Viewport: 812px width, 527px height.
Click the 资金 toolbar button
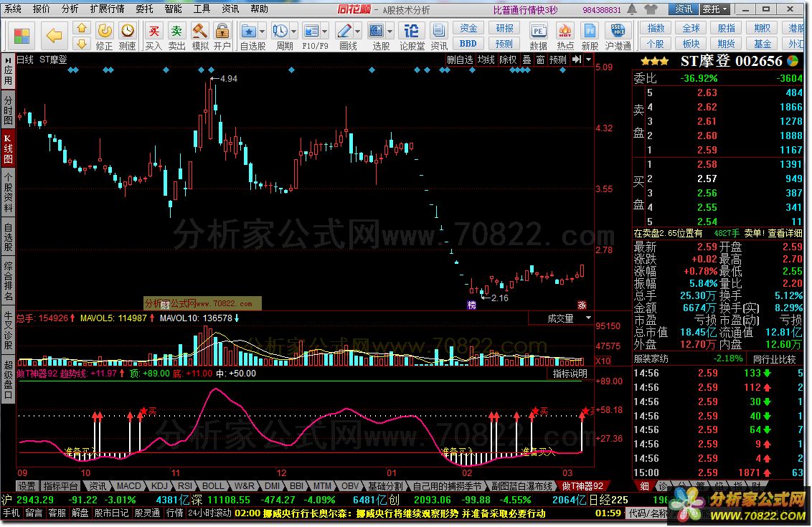[x=468, y=28]
